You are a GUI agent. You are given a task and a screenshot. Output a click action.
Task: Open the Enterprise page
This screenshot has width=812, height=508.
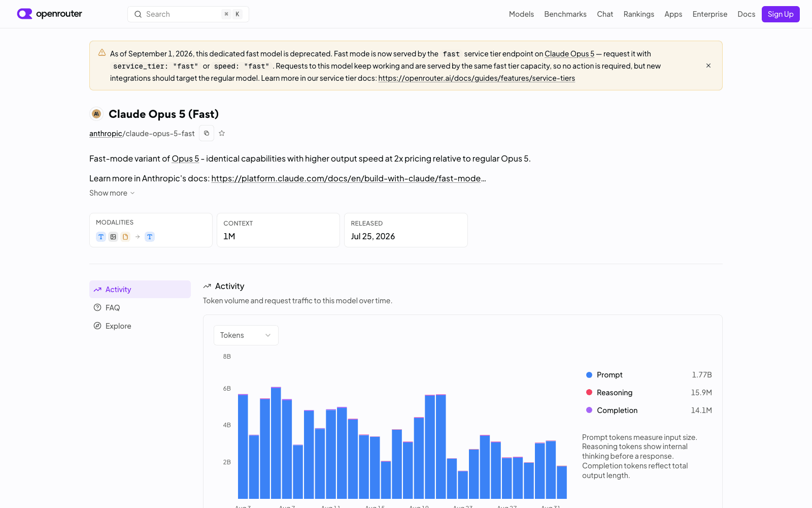(x=709, y=14)
